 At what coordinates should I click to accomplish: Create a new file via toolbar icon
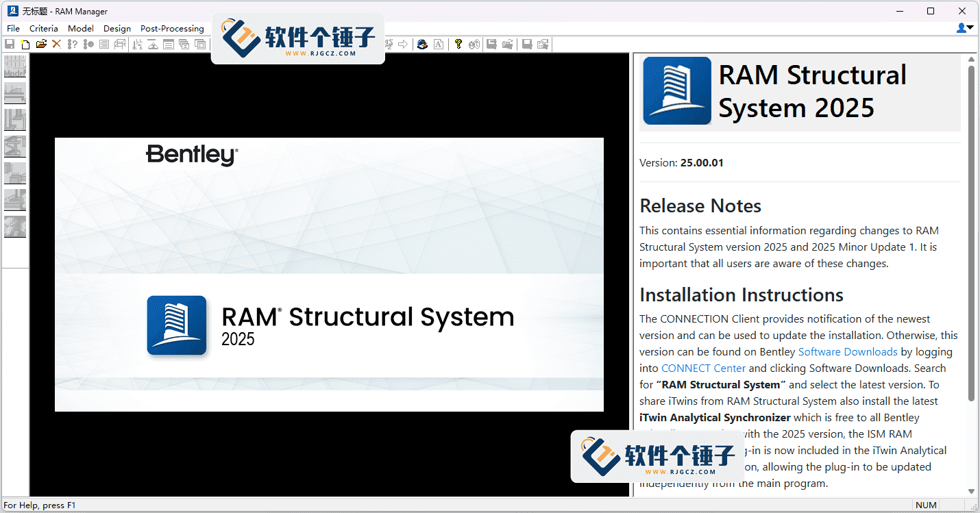tap(25, 44)
